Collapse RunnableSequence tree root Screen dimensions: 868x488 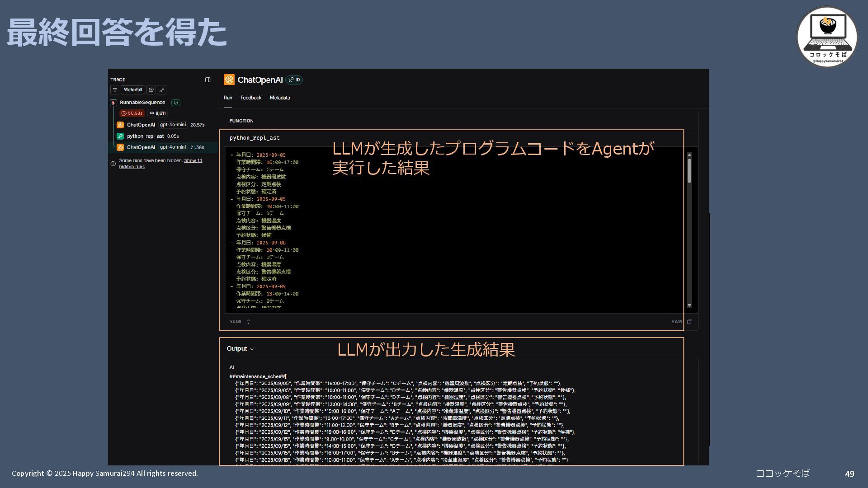(113, 103)
